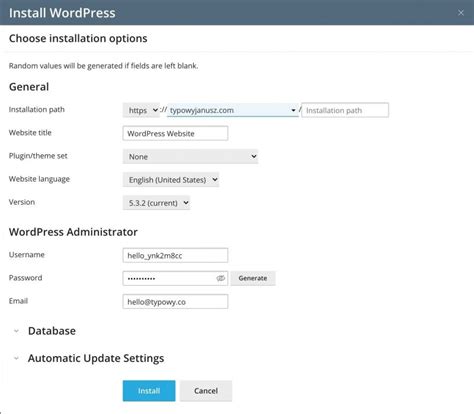Click the Email field
This screenshot has width=474, height=414.
tap(175, 302)
